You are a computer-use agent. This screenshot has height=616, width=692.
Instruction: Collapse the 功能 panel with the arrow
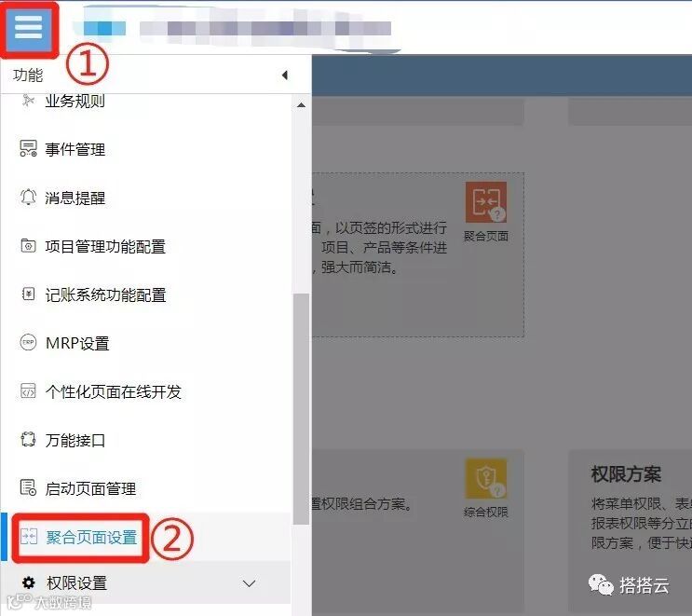click(x=285, y=75)
